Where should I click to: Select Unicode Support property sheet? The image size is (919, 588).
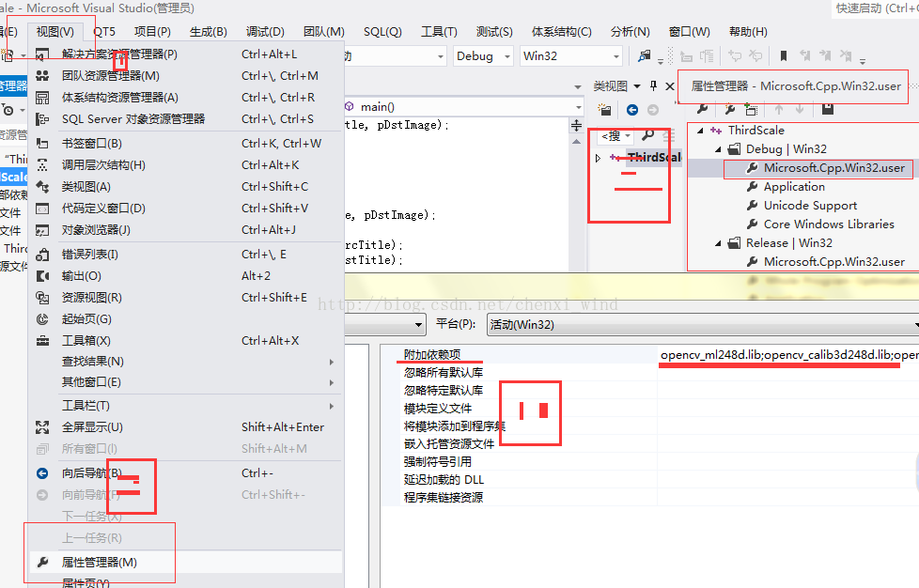click(x=810, y=206)
